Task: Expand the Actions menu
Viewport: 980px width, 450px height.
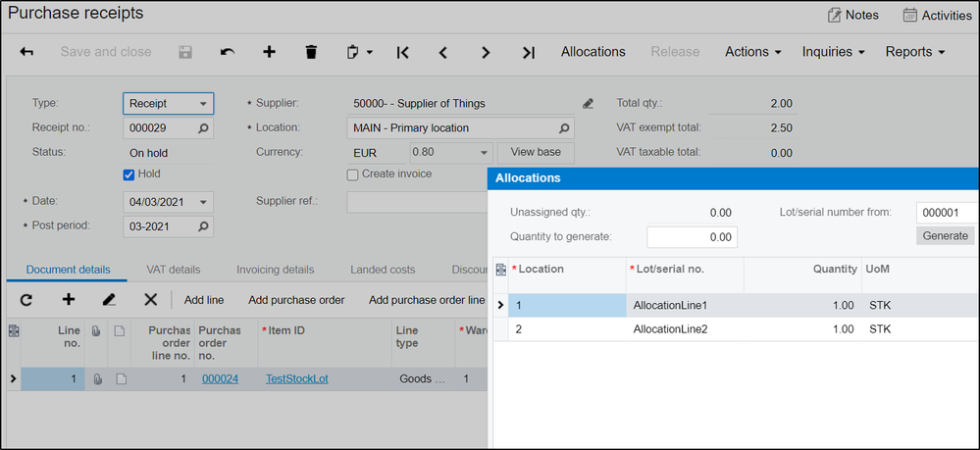Action: coord(752,52)
